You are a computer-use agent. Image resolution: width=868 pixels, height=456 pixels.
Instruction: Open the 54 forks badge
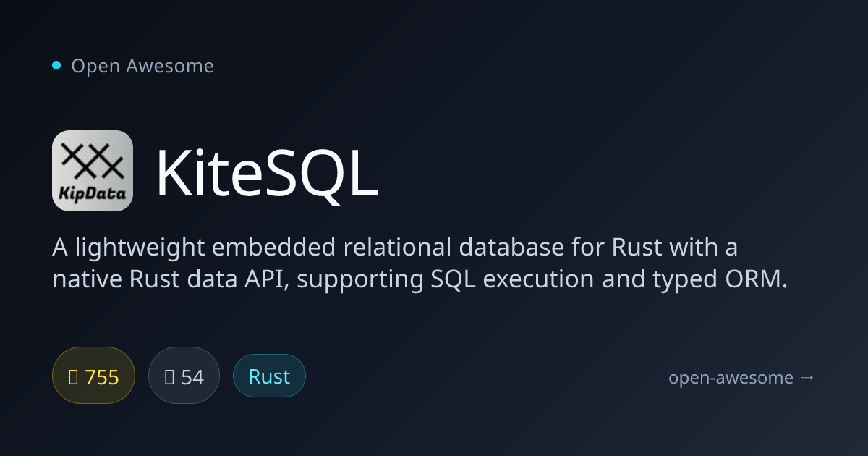(x=184, y=376)
